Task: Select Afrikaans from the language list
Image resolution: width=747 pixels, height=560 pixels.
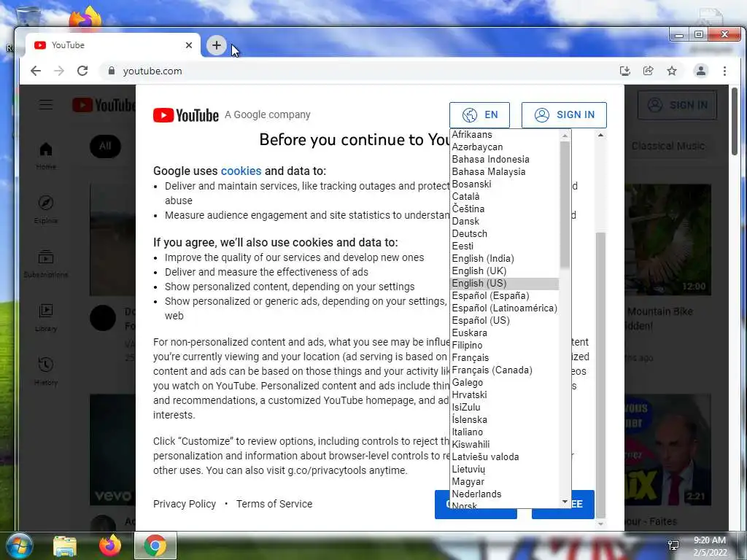Action: pyautogui.click(x=505, y=135)
